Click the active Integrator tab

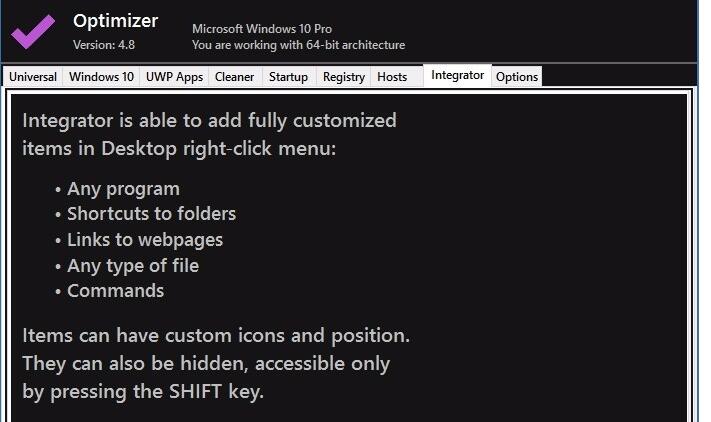click(x=457, y=75)
